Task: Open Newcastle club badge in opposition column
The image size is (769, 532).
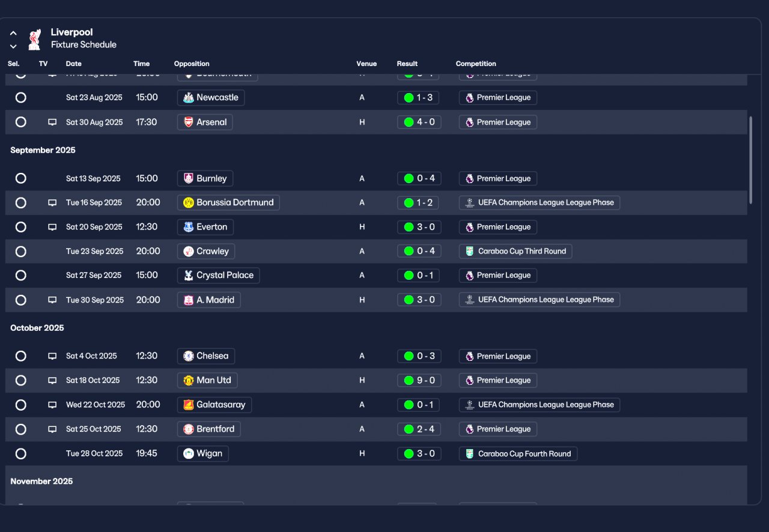Action: 188,97
